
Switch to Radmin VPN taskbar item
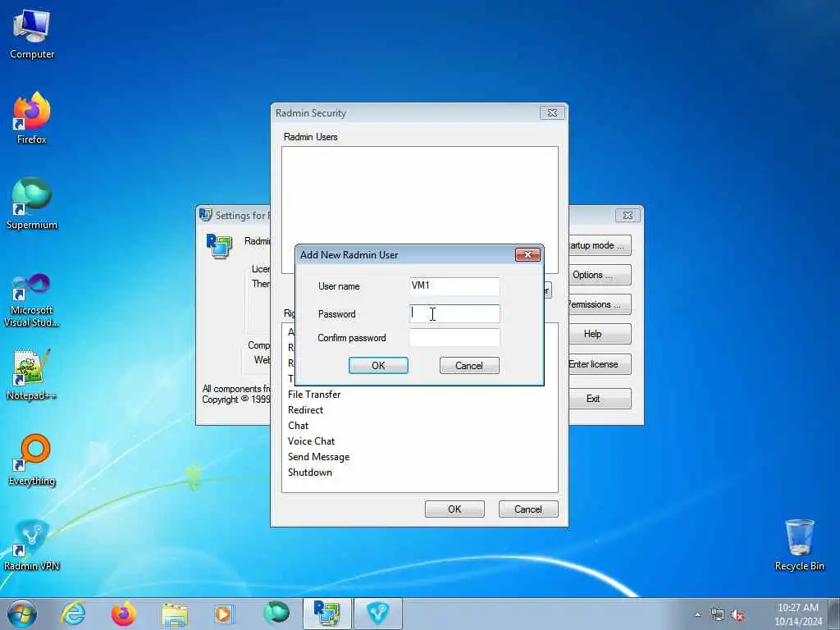[x=377, y=614]
